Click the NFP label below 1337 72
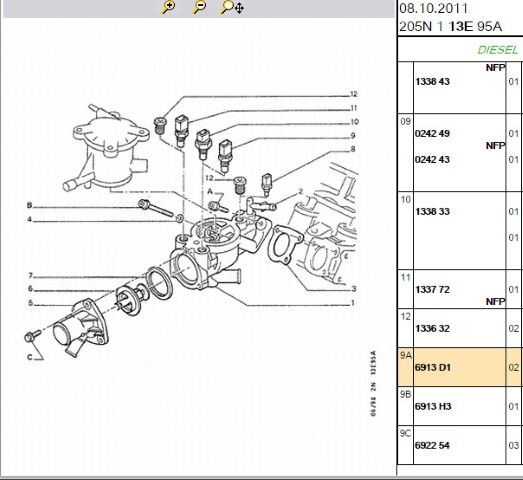The height and width of the screenshot is (480, 523). [x=495, y=302]
